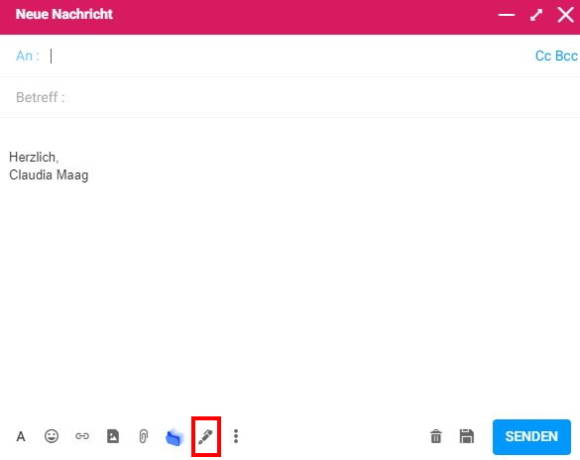Open text formatting options with the A icon

tap(21, 436)
